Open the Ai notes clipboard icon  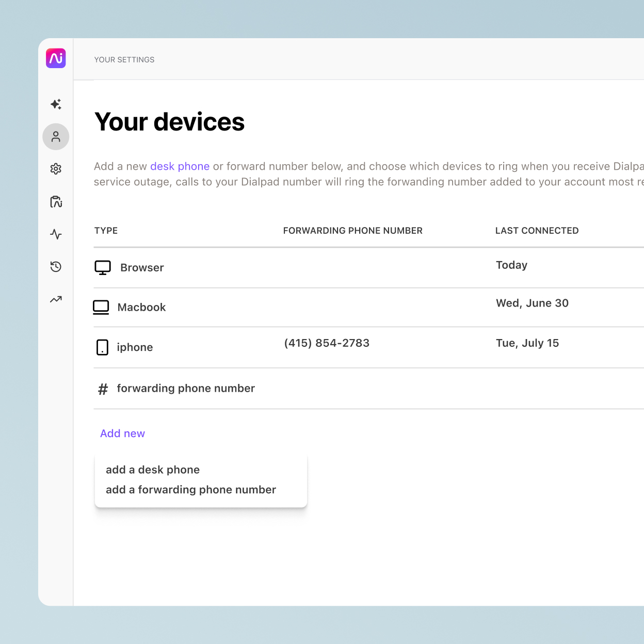coord(56,202)
